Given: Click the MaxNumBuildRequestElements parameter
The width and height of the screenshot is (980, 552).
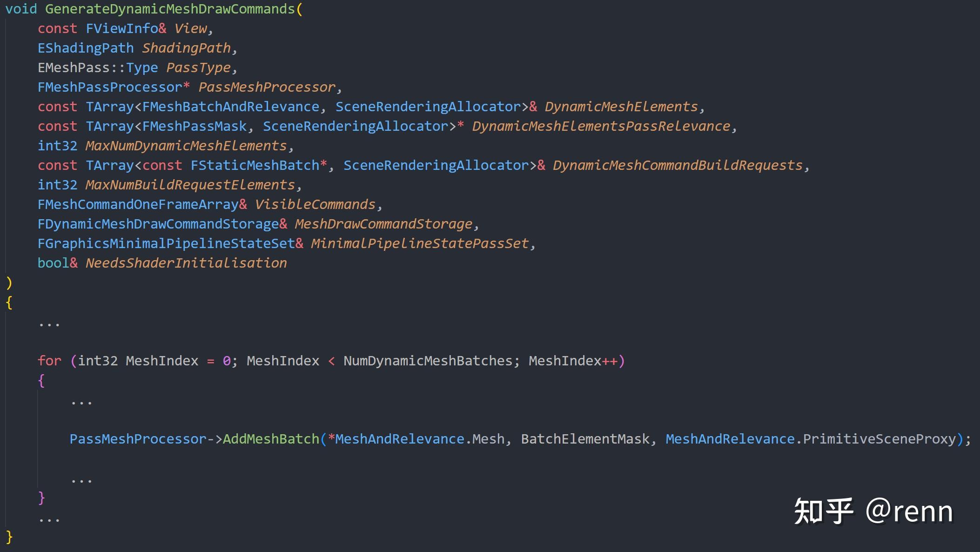Looking at the screenshot, I should (x=190, y=185).
